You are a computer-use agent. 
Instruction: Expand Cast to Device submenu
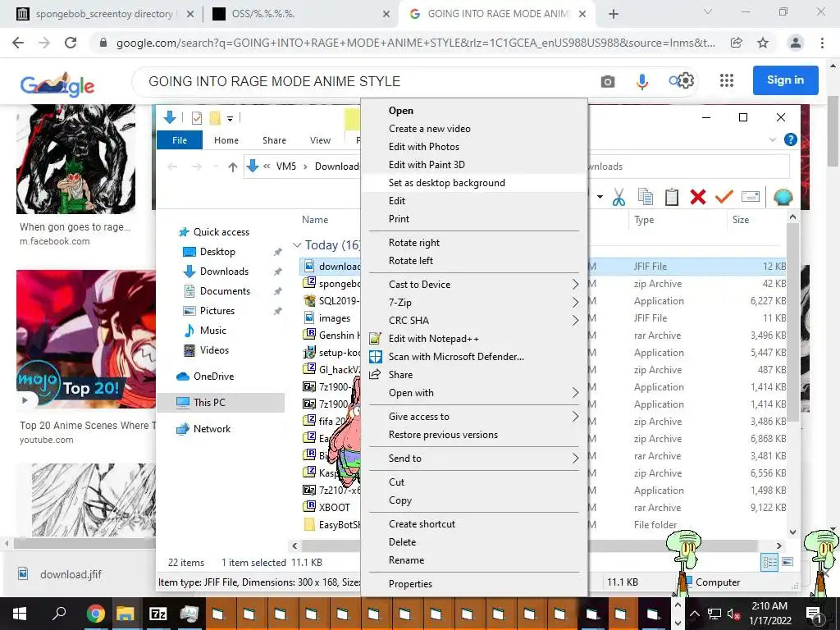[575, 284]
